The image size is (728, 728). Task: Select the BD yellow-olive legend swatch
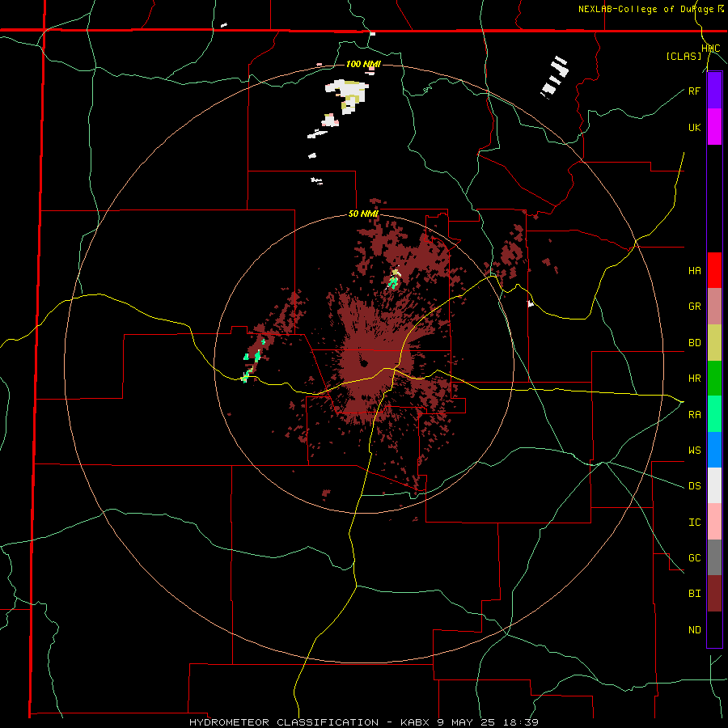tap(714, 343)
